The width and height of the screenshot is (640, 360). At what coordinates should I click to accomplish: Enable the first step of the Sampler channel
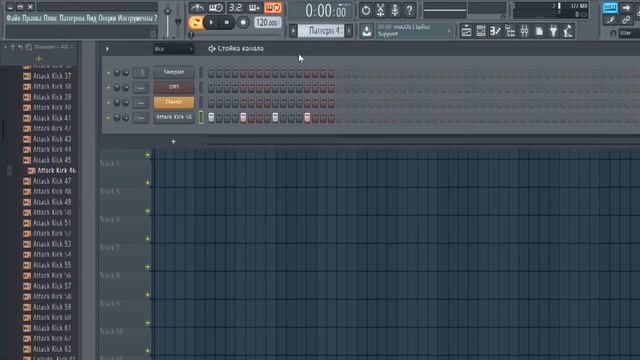(x=211, y=73)
